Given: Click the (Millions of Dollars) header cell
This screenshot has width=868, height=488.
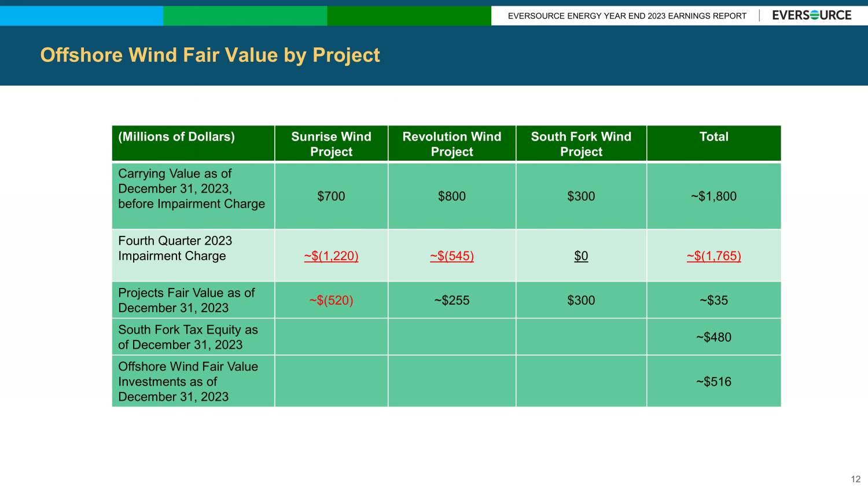Looking at the screenshot, I should [x=176, y=137].
